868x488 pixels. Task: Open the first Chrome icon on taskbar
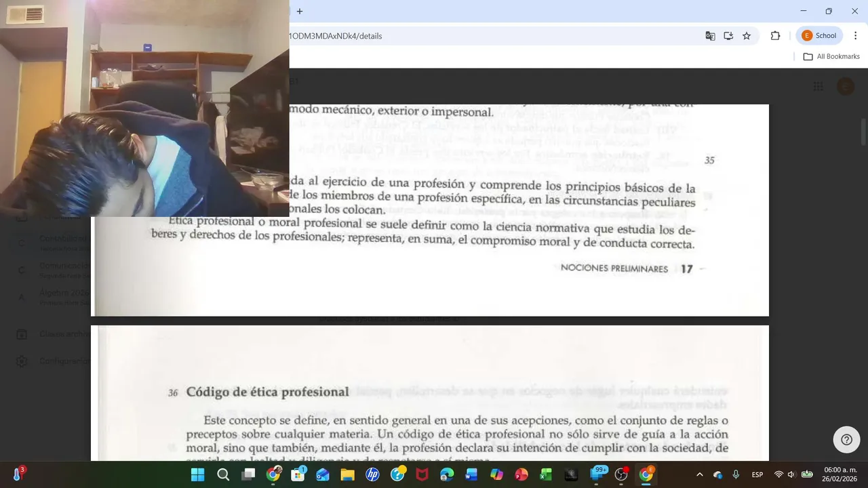(273, 474)
